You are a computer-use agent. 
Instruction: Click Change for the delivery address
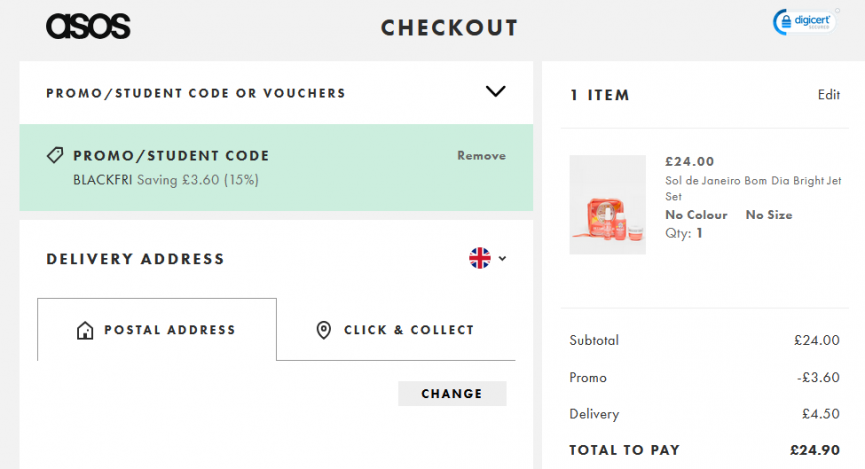click(452, 393)
